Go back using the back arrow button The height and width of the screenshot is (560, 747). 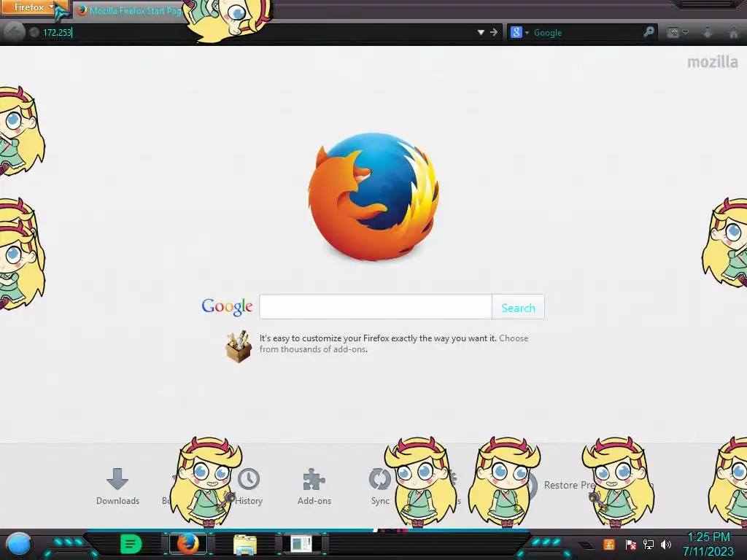coord(14,32)
